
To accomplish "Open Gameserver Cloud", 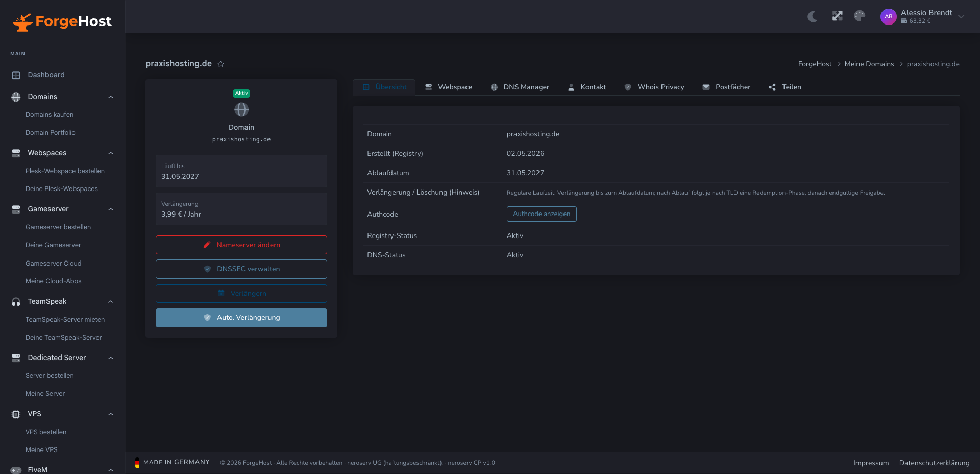I will (x=54, y=264).
